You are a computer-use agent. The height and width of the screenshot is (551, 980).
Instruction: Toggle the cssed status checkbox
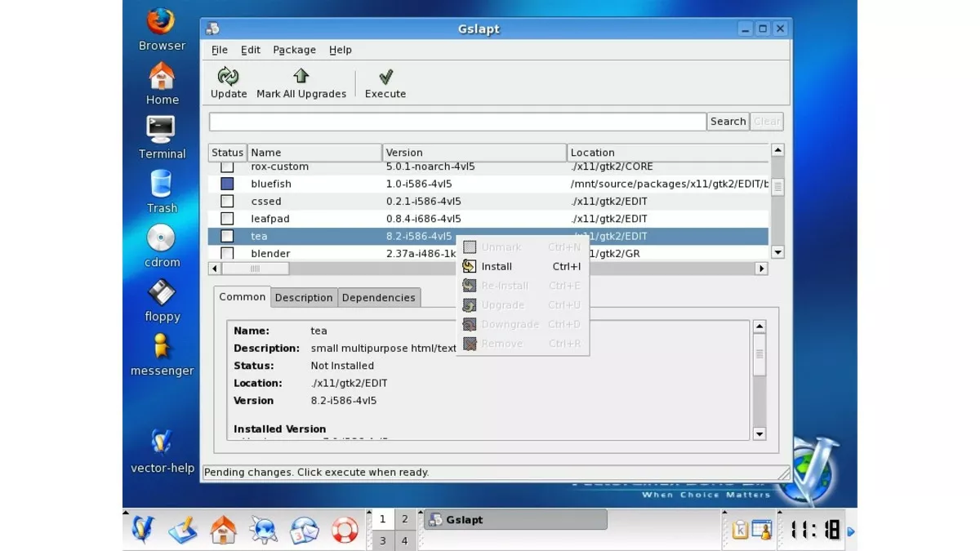(x=227, y=201)
